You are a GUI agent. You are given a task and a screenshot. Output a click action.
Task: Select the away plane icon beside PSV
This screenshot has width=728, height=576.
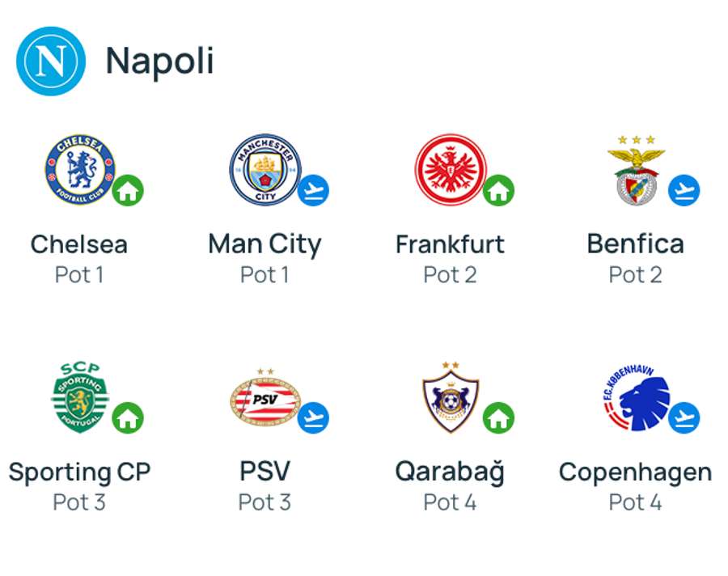click(x=313, y=417)
